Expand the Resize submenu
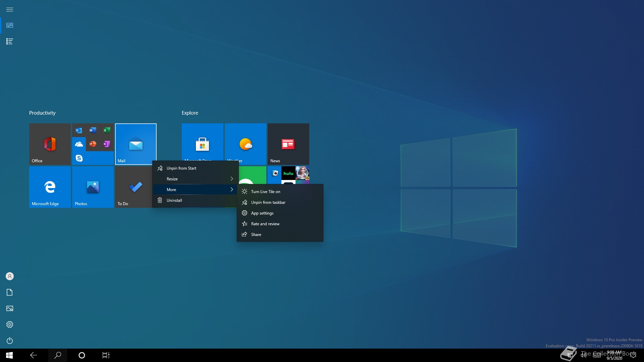Image resolution: width=644 pixels, height=362 pixels. pos(195,179)
